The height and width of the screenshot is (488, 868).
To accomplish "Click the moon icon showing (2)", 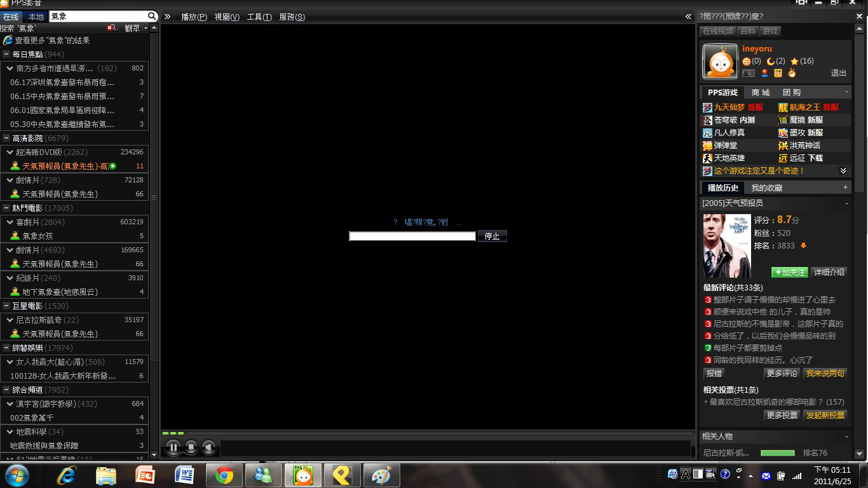I will pos(771,61).
